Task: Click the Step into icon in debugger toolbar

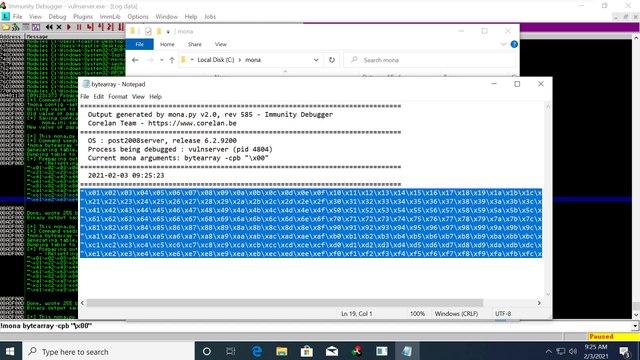Action: click(x=90, y=27)
